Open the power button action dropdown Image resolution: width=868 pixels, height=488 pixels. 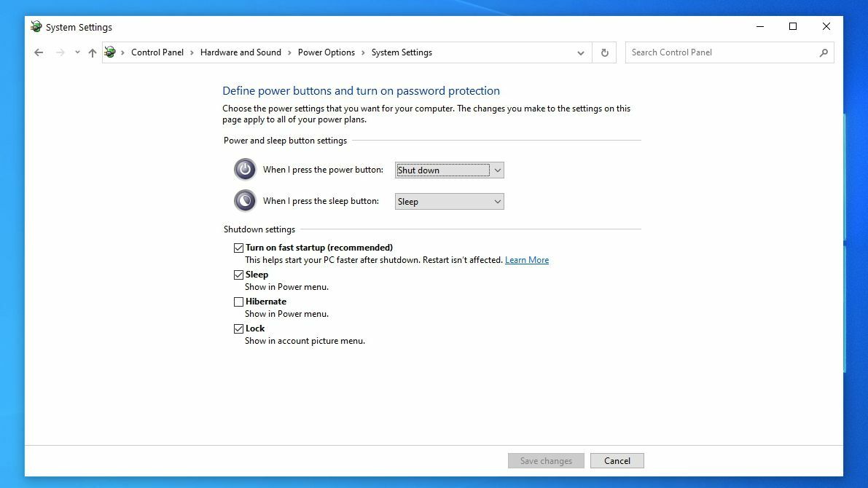450,170
